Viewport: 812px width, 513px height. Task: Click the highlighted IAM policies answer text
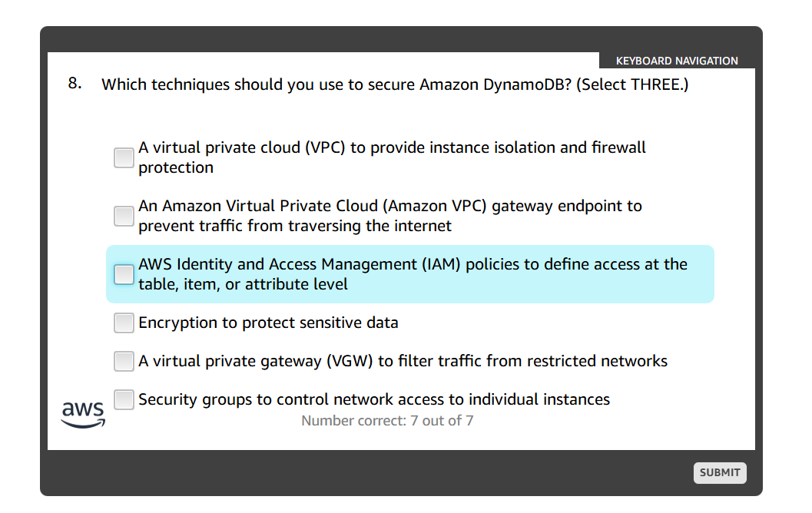pyautogui.click(x=413, y=274)
